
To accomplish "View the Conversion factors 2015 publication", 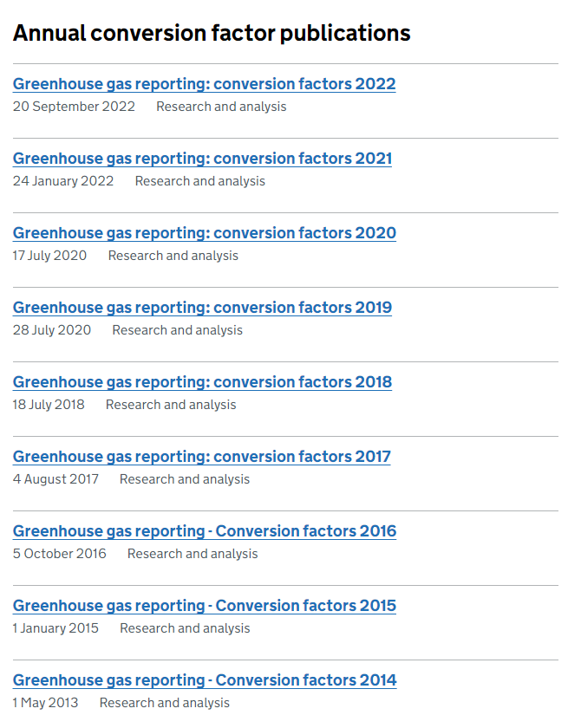I will (204, 606).
